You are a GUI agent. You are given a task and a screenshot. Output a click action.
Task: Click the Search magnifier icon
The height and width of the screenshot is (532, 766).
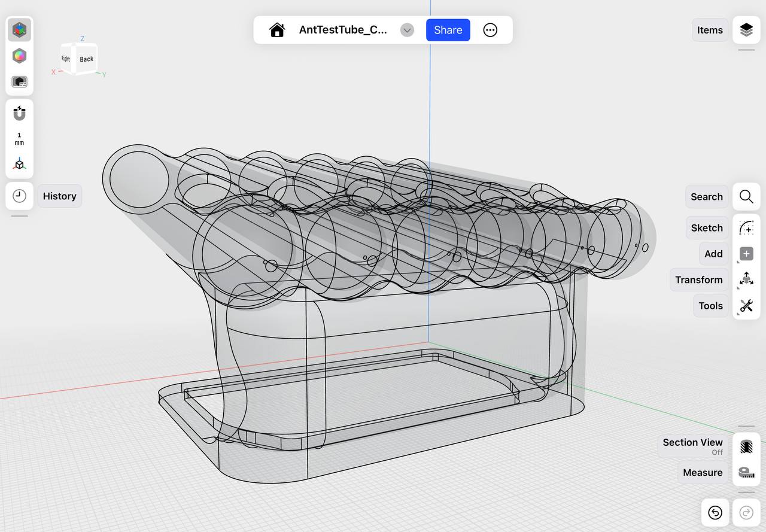[x=746, y=197]
